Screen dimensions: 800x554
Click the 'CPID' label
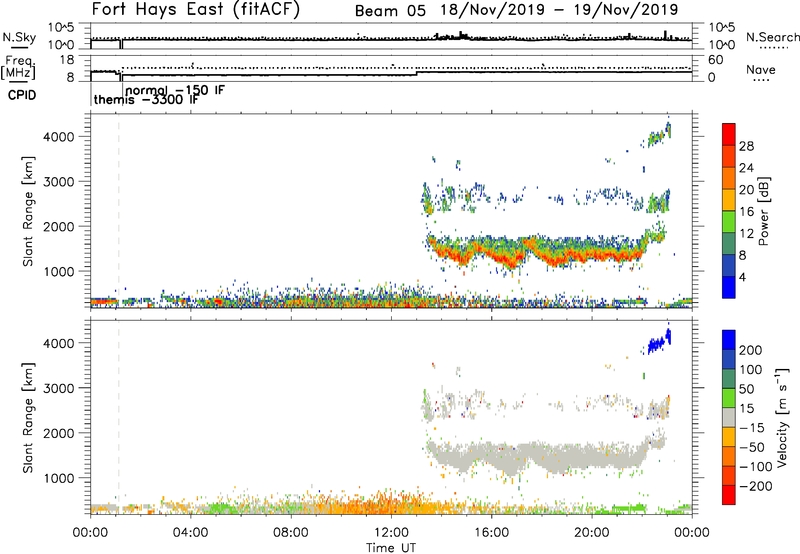point(22,95)
